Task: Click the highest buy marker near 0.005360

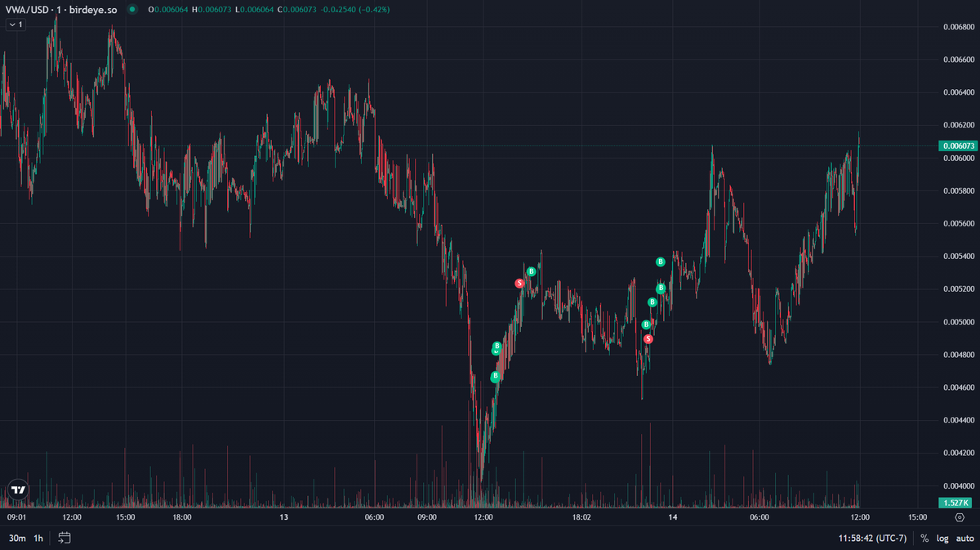Action: (661, 262)
